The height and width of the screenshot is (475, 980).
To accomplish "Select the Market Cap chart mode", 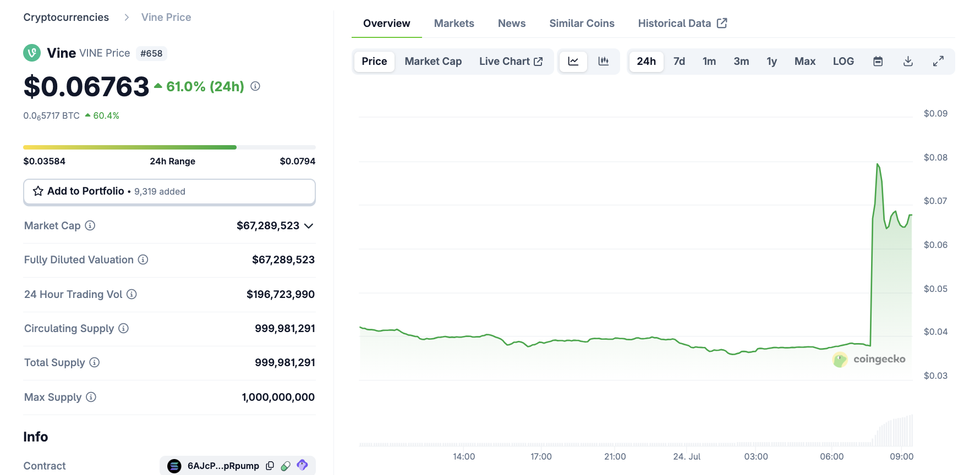I will (433, 61).
